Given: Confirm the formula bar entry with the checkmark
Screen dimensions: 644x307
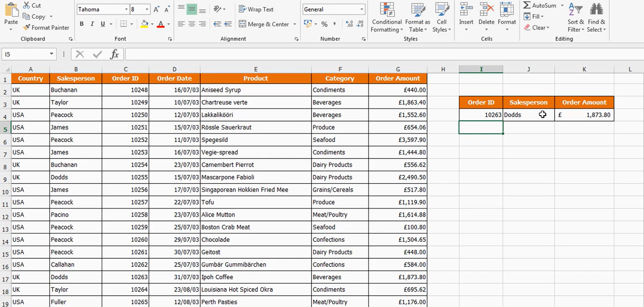Looking at the screenshot, I should click(x=97, y=54).
